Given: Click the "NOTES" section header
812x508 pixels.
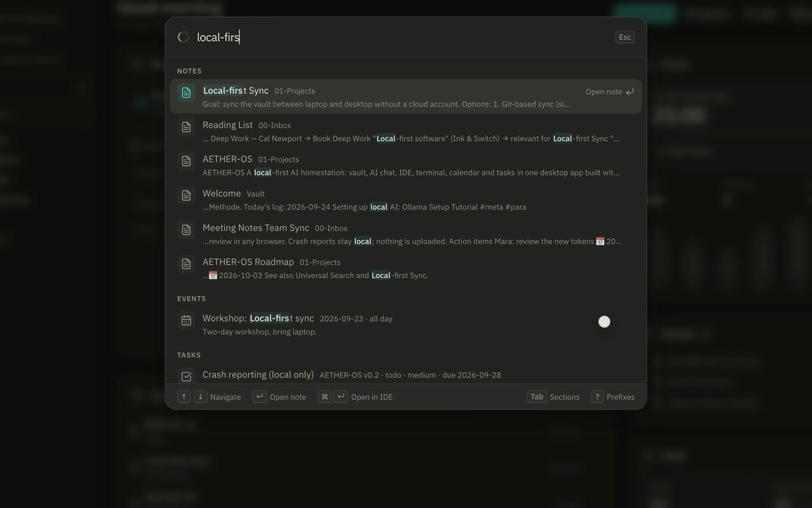Looking at the screenshot, I should [190, 71].
